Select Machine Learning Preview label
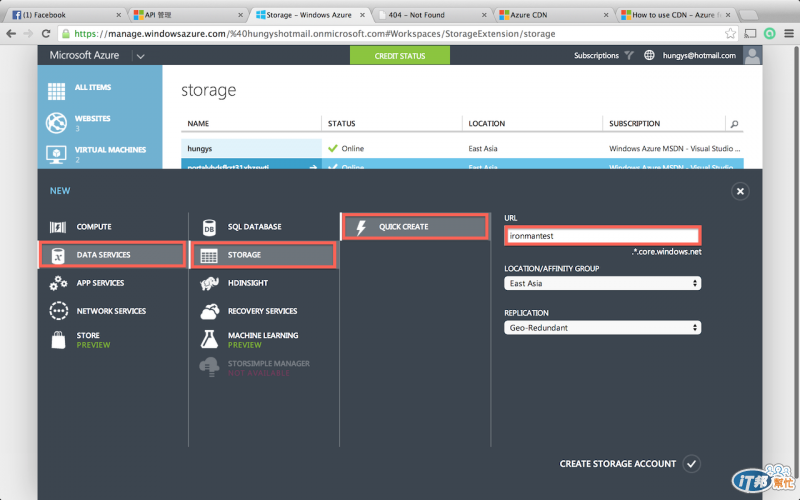 (x=263, y=340)
